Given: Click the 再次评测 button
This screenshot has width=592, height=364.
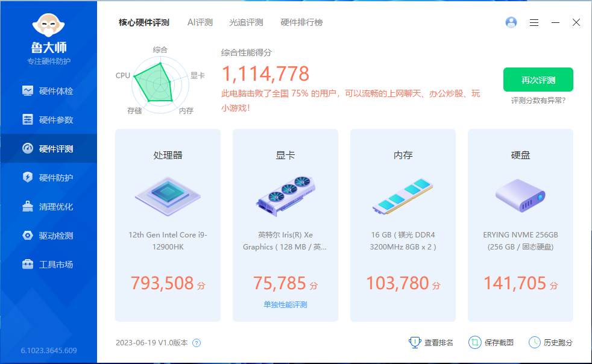Looking at the screenshot, I should (538, 80).
